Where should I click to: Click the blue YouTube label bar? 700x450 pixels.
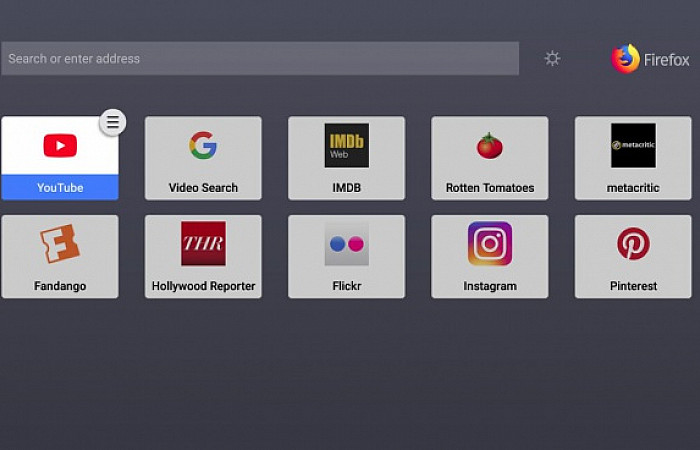60,187
